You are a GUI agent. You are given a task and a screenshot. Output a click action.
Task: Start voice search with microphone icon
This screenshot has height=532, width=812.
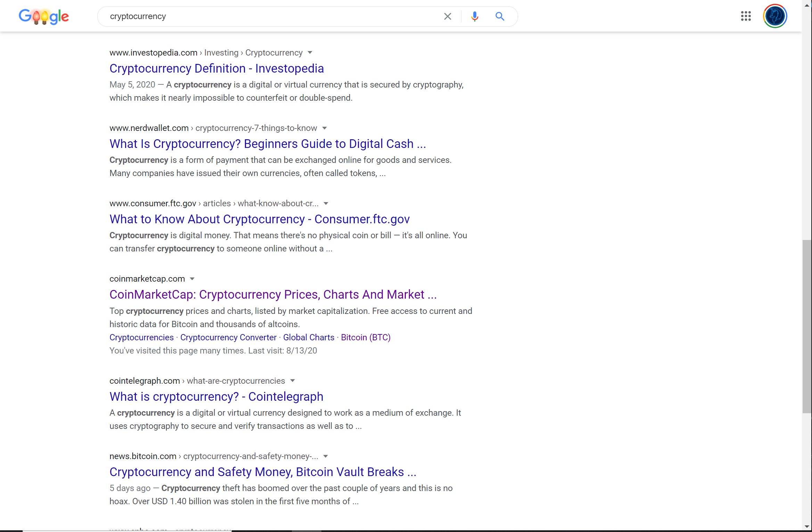click(x=475, y=16)
